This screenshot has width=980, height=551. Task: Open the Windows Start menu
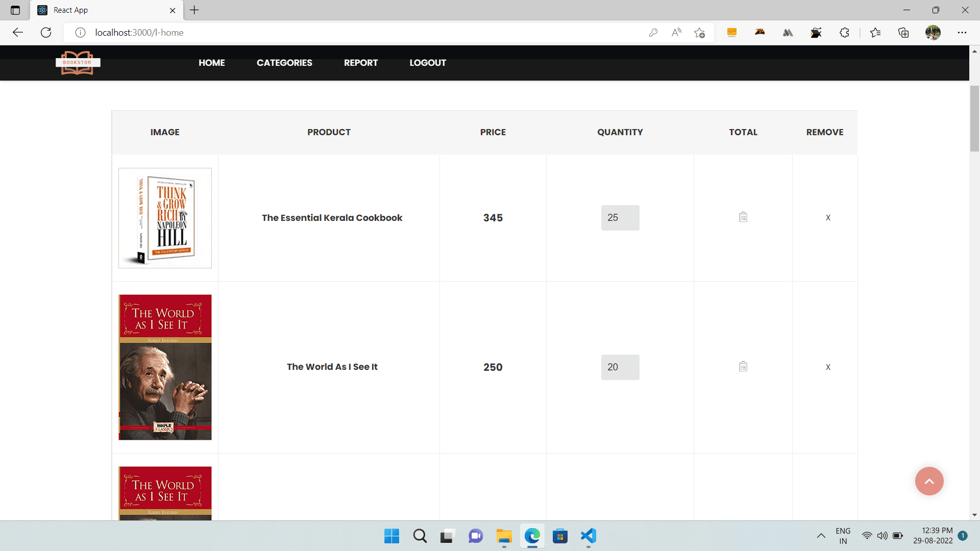point(391,536)
